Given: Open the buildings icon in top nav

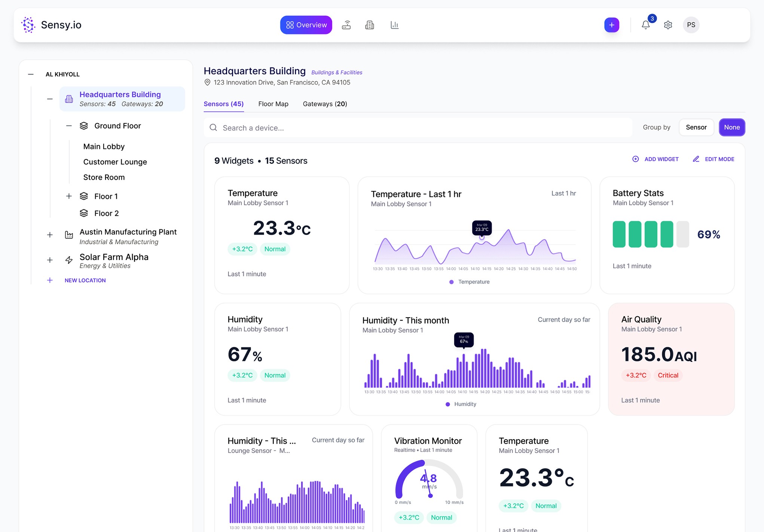Looking at the screenshot, I should click(370, 25).
